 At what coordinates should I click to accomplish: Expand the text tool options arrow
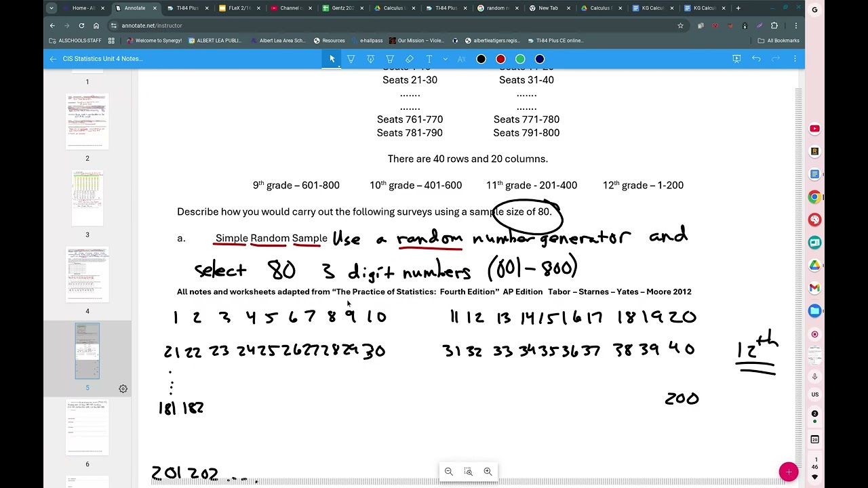point(445,59)
